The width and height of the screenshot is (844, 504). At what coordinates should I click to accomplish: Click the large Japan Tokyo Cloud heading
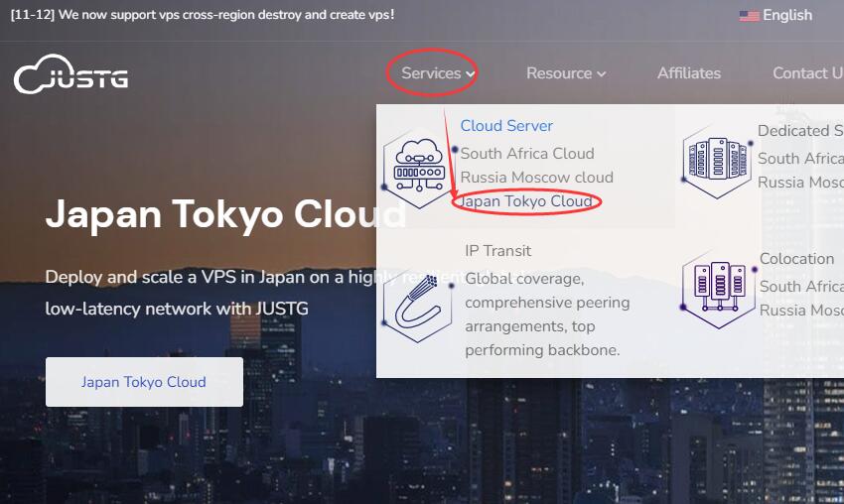tap(225, 214)
